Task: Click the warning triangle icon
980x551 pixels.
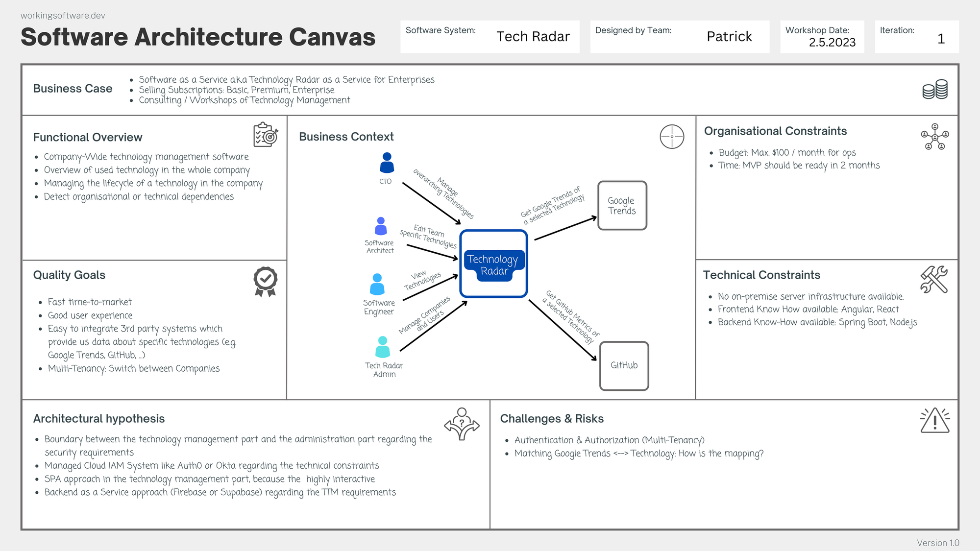Action: click(x=935, y=421)
